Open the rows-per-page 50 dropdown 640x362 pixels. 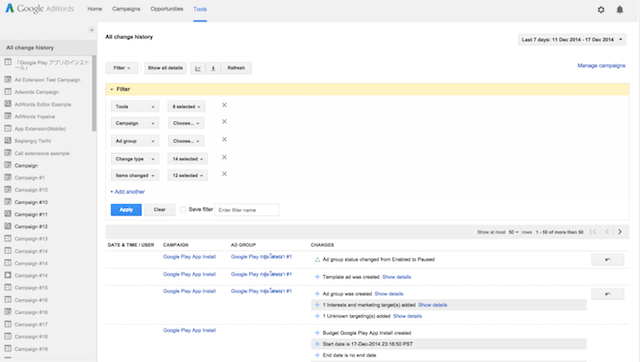click(513, 232)
